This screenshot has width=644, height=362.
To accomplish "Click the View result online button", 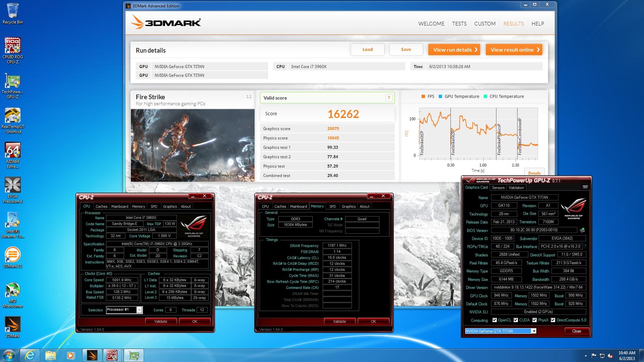I will coord(514,50).
